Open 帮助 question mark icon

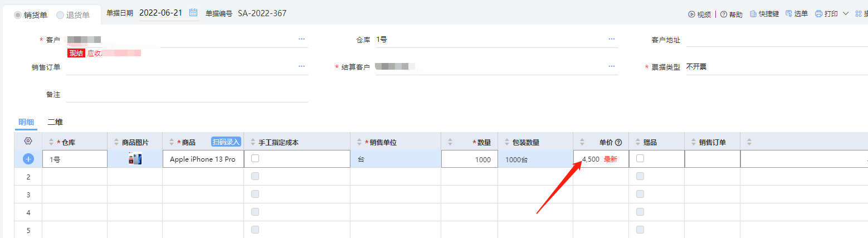coord(724,14)
